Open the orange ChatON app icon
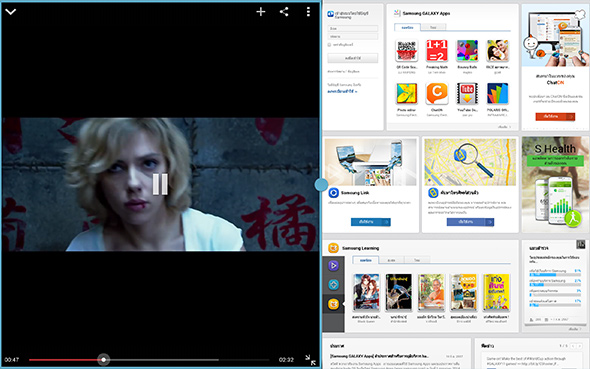 (x=437, y=93)
